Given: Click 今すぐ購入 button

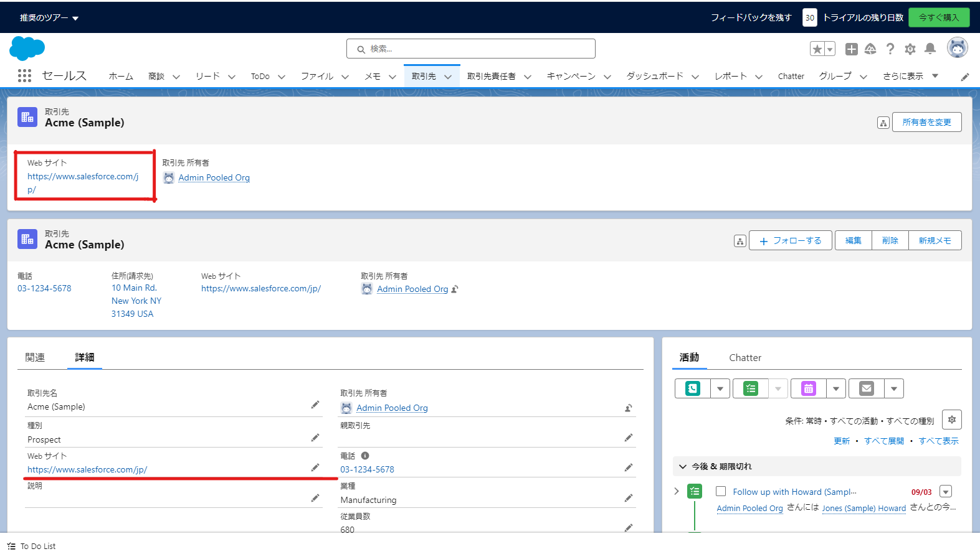Looking at the screenshot, I should coord(939,17).
